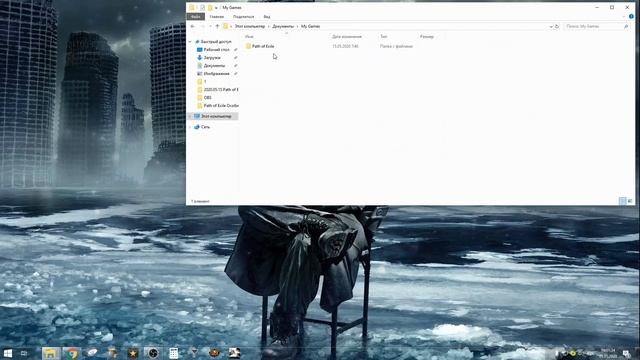The height and width of the screenshot is (360, 640).
Task: Open the Calculator taskbar icon
Action: [x=173, y=353]
